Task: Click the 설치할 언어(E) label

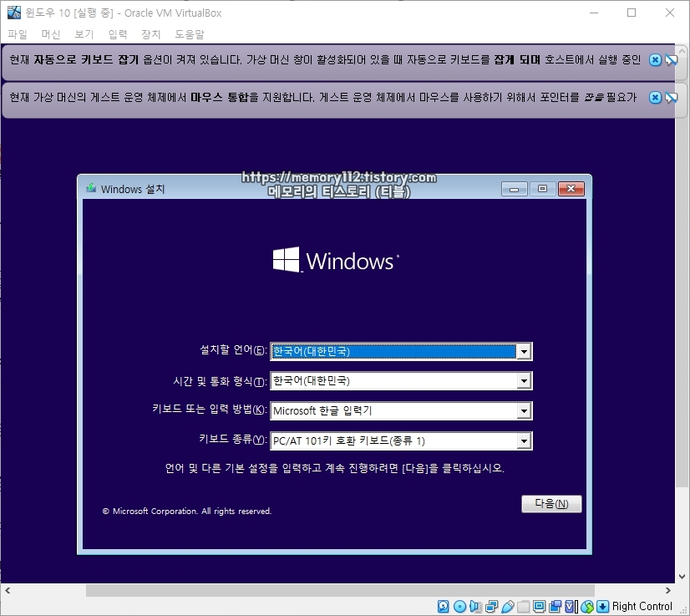Action: click(233, 350)
